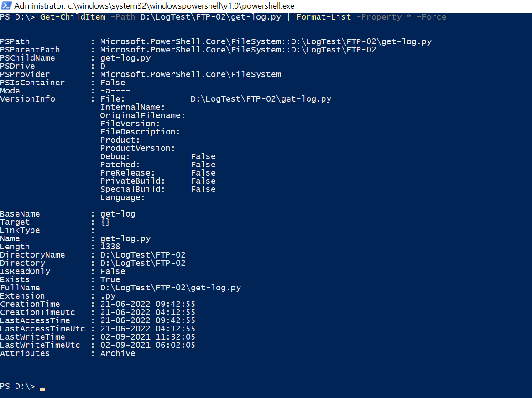This screenshot has width=532, height=398.
Task: Click the FullName path value
Action: pos(171,288)
